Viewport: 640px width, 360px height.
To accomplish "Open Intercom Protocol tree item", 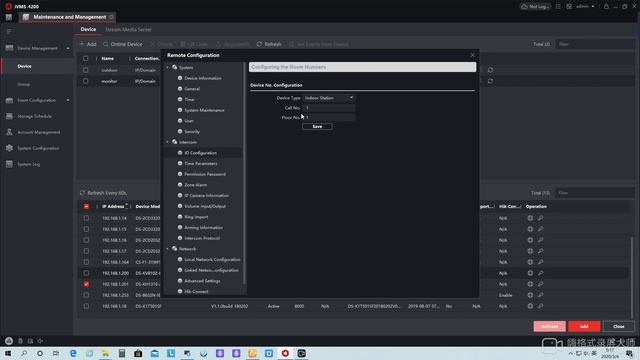I will click(202, 238).
